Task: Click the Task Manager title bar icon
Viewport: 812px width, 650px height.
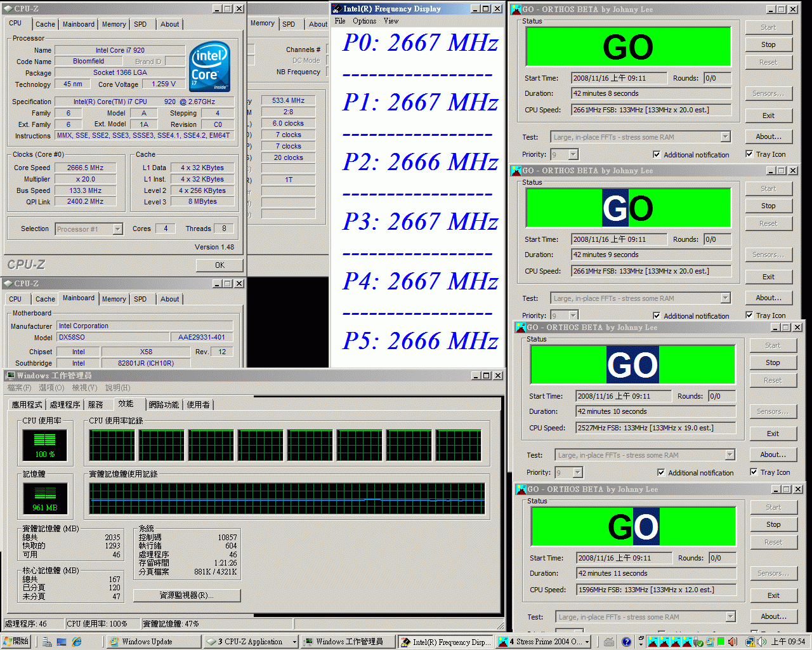Action: click(10, 375)
